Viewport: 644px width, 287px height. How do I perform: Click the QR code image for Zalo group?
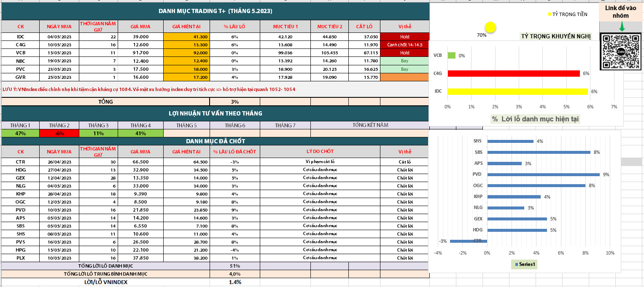click(x=621, y=52)
